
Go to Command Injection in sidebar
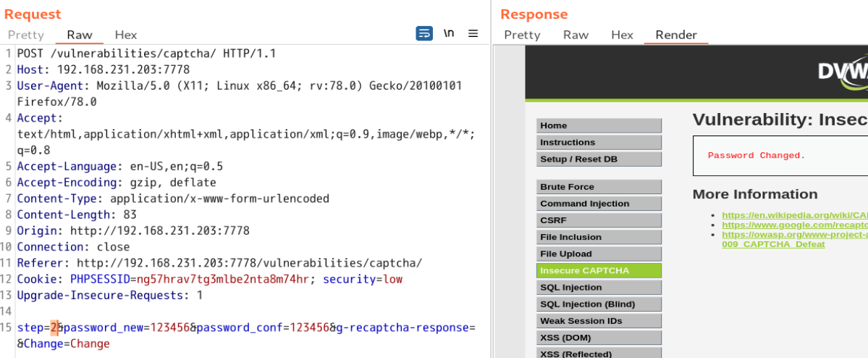(x=599, y=204)
